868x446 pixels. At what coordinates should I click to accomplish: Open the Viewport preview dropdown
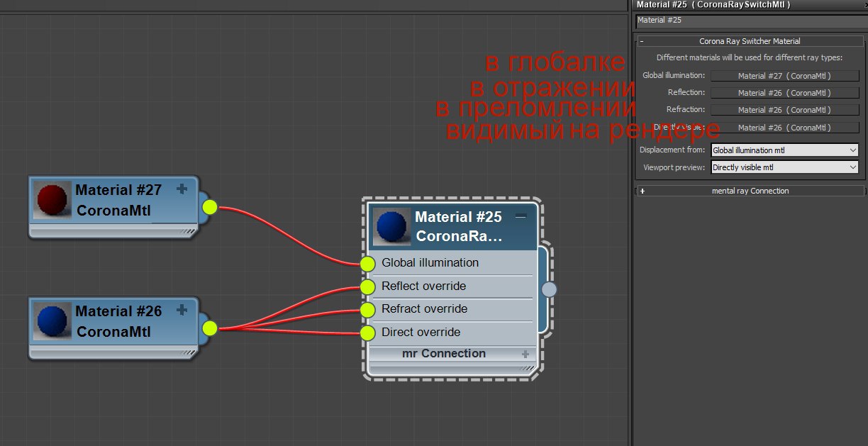point(784,167)
